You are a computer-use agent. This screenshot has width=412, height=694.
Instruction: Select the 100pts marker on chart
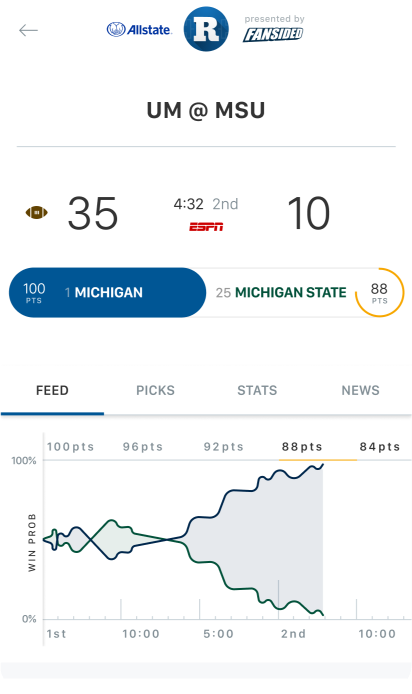point(71,447)
